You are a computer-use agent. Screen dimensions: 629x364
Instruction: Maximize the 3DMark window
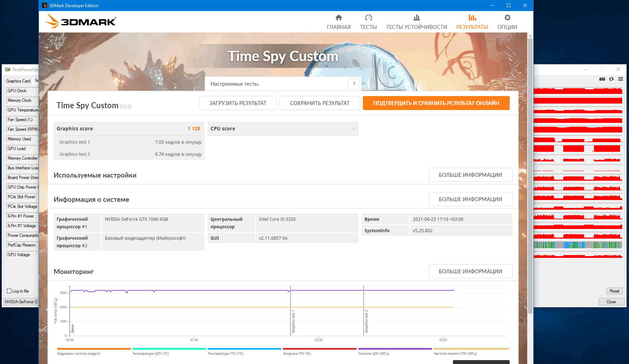pos(509,5)
